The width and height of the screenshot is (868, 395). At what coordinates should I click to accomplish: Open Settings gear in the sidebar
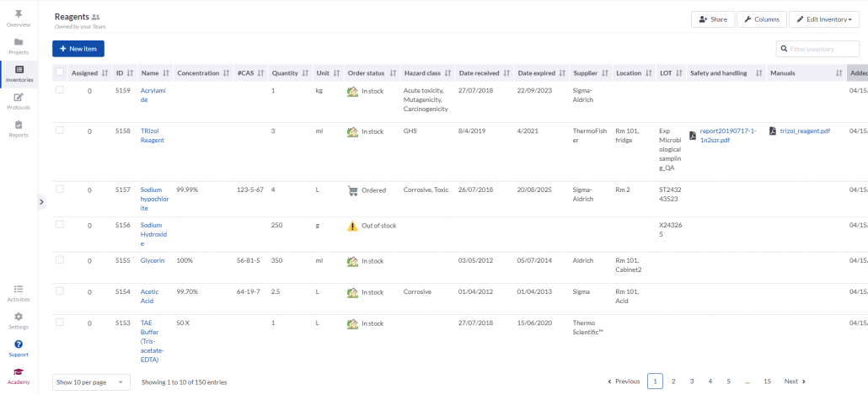[19, 317]
